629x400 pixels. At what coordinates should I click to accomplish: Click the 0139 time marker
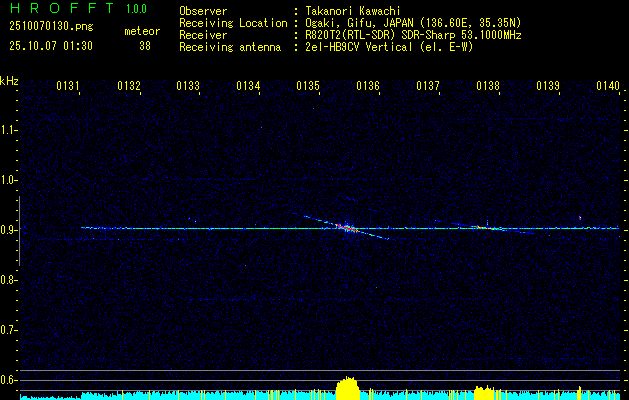click(548, 86)
